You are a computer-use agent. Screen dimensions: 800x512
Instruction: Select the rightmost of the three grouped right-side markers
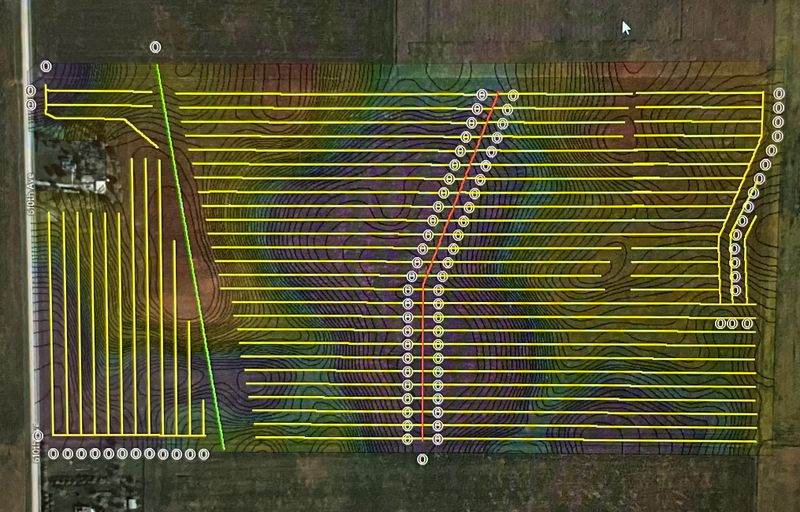(747, 323)
